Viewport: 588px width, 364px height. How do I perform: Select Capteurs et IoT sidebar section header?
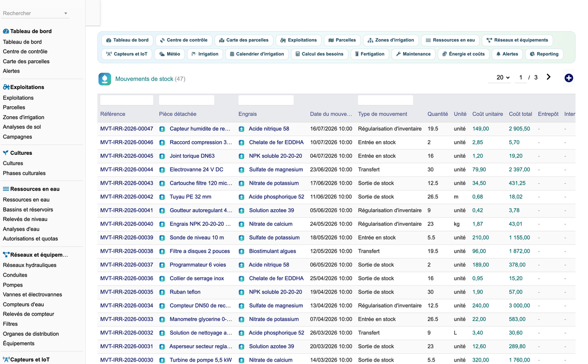coord(30,360)
